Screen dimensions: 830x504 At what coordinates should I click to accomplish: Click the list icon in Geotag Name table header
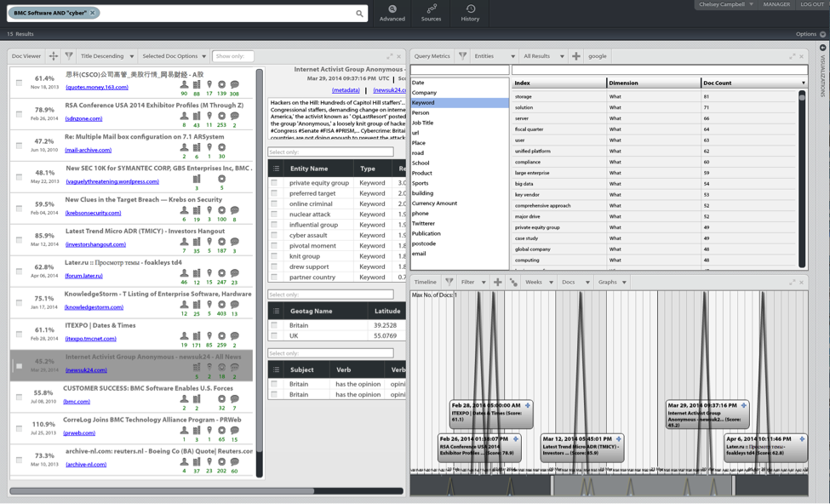click(x=276, y=311)
